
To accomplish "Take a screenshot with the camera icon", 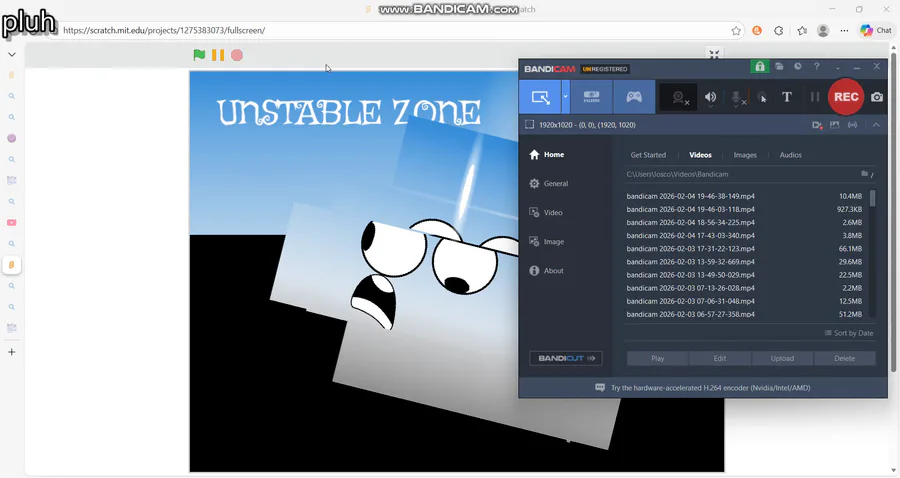I will click(877, 97).
